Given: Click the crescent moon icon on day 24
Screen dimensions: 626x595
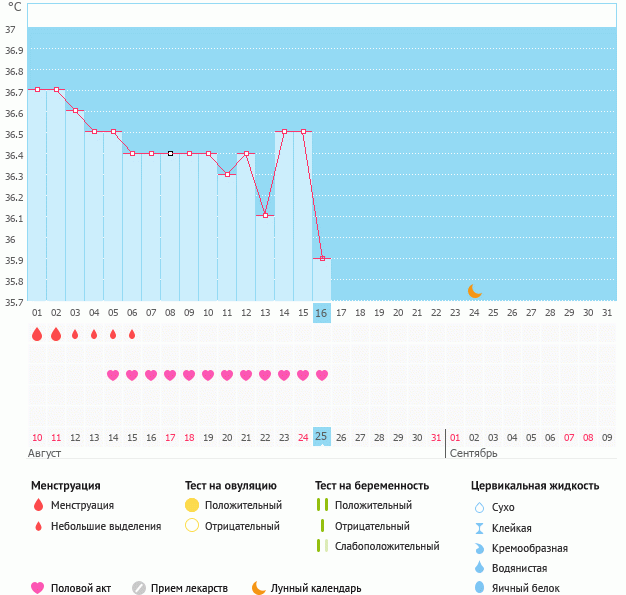Looking at the screenshot, I should (475, 291).
